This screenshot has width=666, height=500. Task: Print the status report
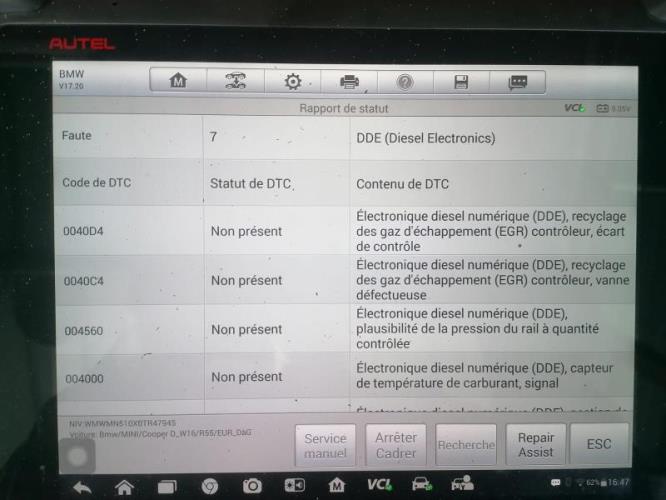pyautogui.click(x=349, y=81)
